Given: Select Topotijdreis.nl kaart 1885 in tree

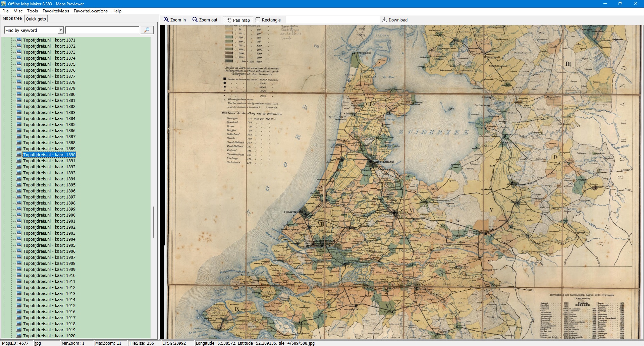Looking at the screenshot, I should (49, 124).
